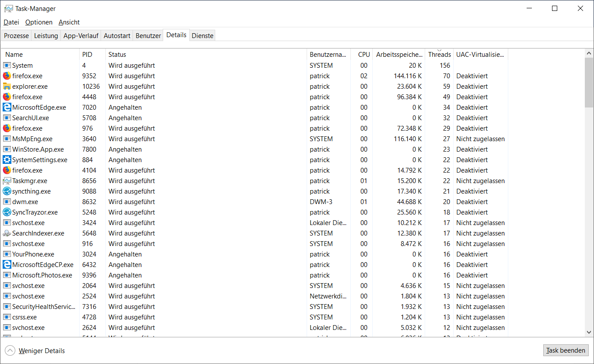Sort by the PID column header
Viewport: 594px width, 364px height.
[x=93, y=55]
